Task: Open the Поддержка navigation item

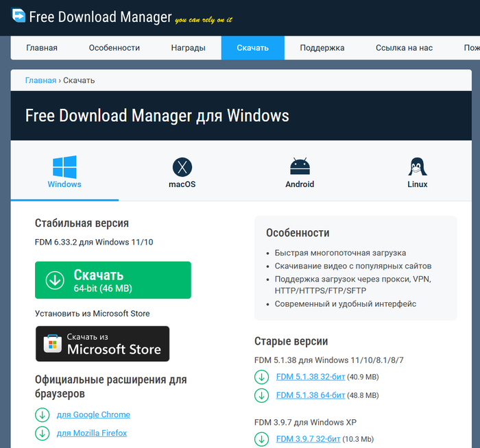Action: [322, 48]
